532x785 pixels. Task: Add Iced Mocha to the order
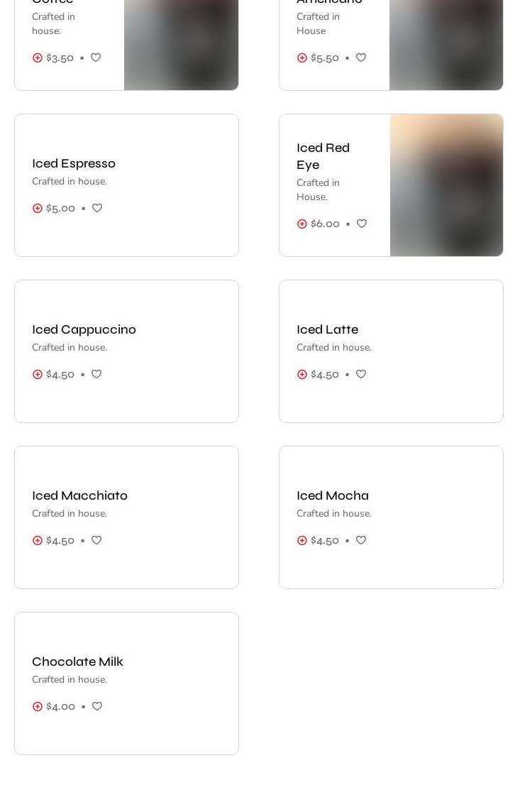pos(302,541)
